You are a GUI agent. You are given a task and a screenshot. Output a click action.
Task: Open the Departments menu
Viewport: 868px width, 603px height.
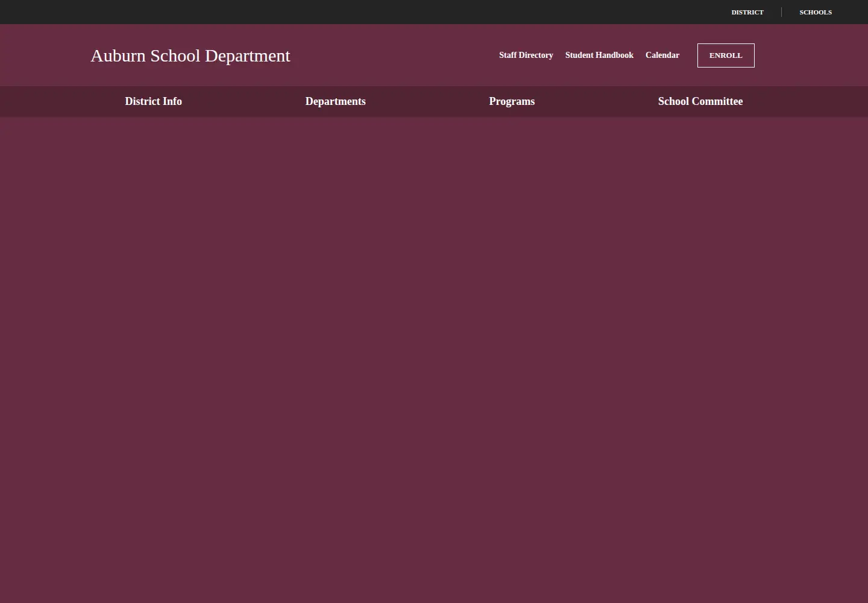click(x=335, y=101)
